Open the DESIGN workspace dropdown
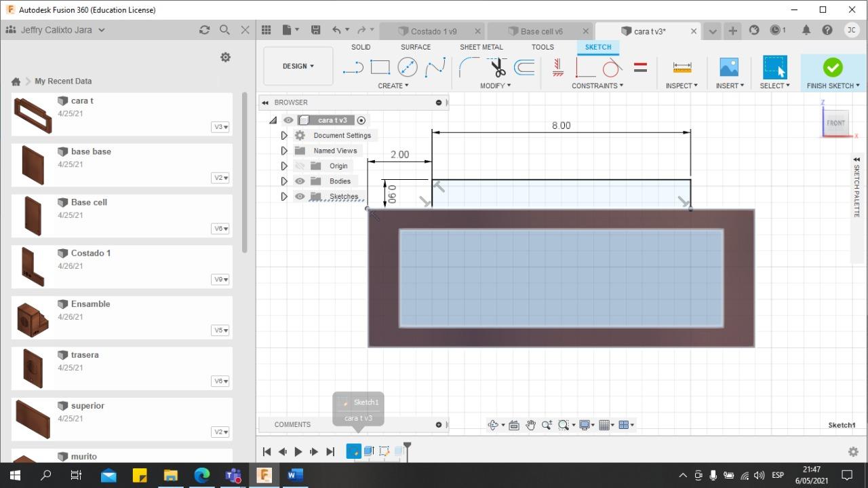868x488 pixels. click(x=298, y=66)
